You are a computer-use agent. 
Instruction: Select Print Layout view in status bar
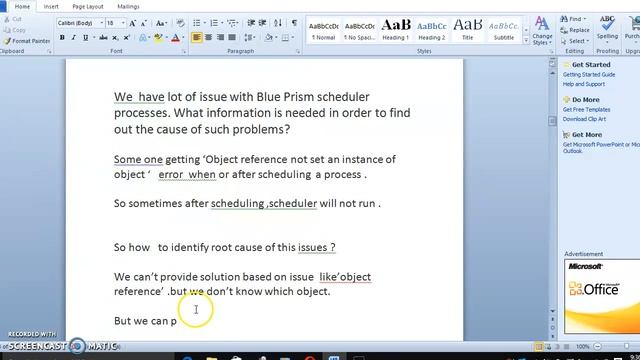point(539,347)
